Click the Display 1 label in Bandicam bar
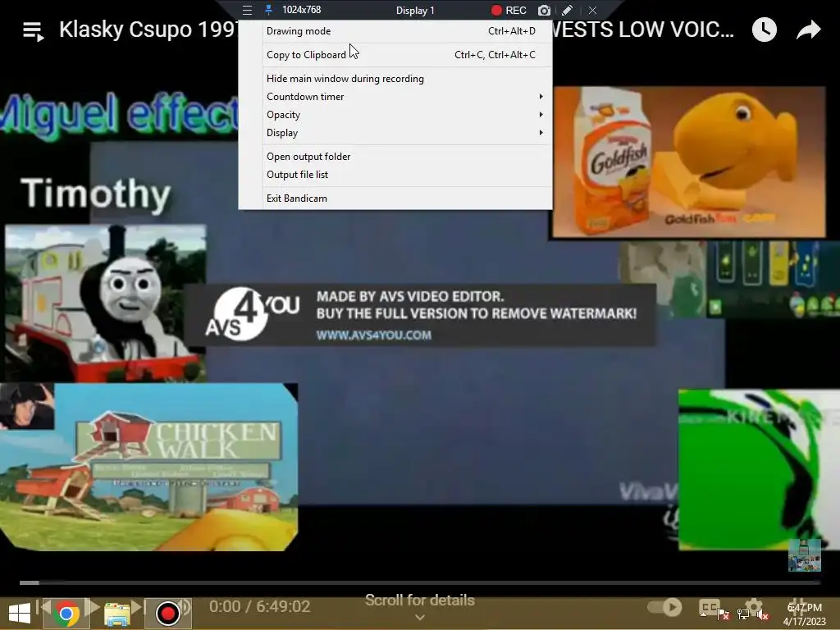This screenshot has height=630, width=840. point(415,10)
